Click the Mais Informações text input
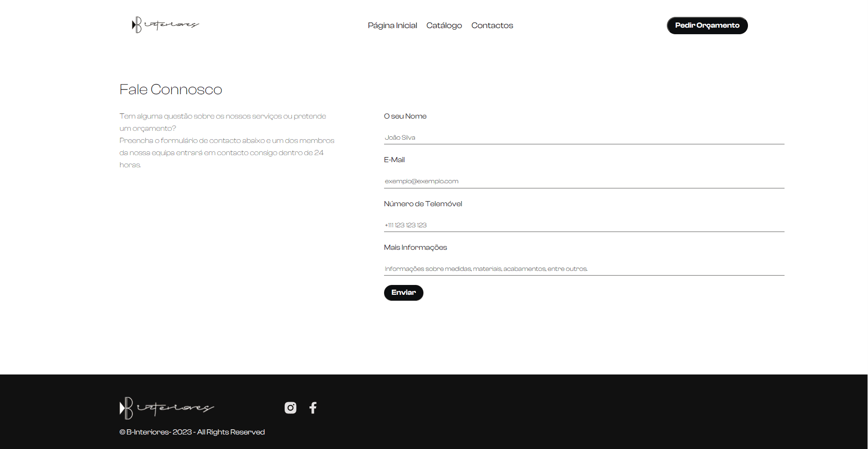This screenshot has height=449, width=868. pyautogui.click(x=584, y=269)
